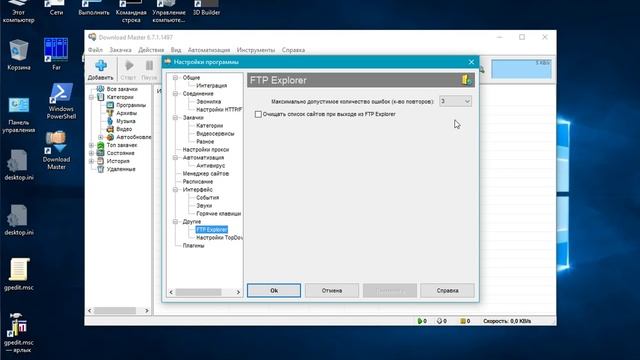Collapse Другие node in settings tree
Viewport: 640px width, 360px height.
point(175,222)
